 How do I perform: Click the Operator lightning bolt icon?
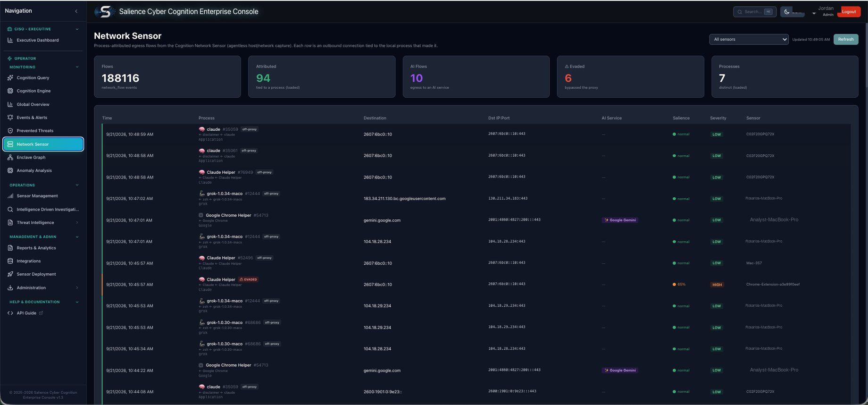[x=9, y=59]
